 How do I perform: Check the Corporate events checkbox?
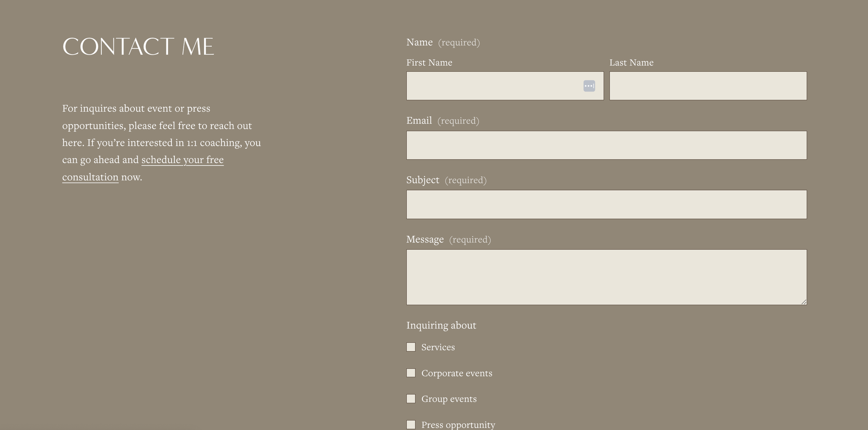click(x=411, y=372)
